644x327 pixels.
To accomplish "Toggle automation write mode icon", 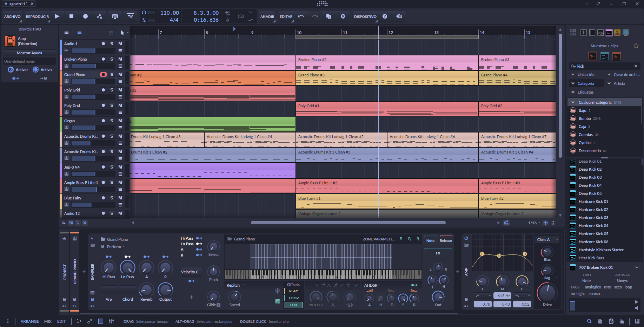I will coord(100,16).
